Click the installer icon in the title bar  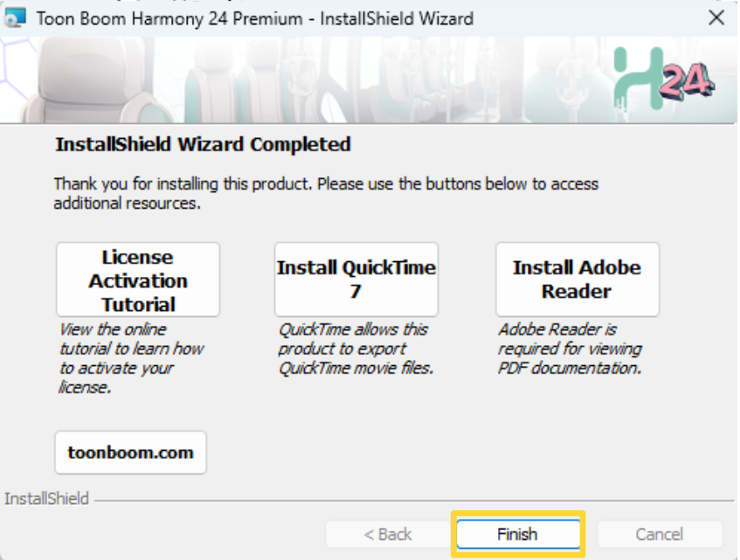tap(17, 17)
